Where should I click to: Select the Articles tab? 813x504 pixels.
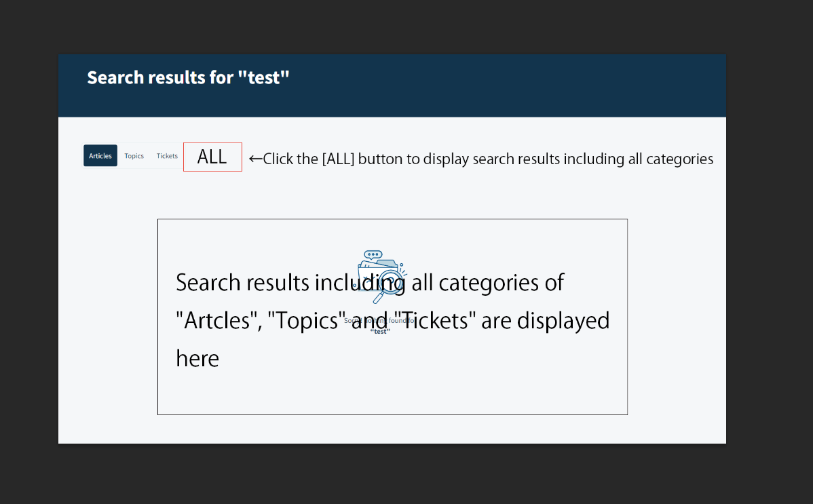coord(100,156)
